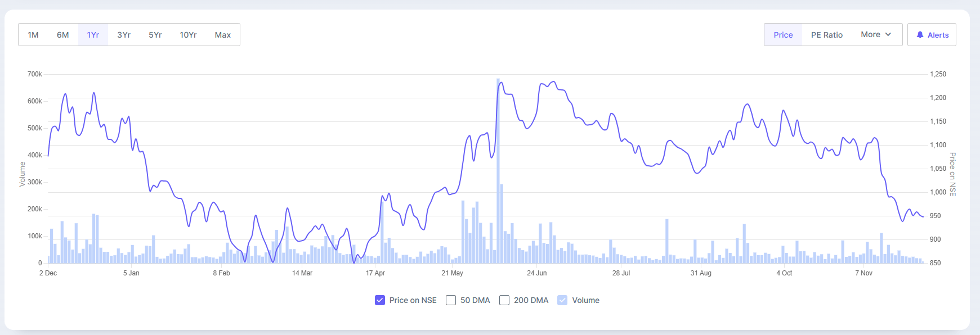
Task: Click the bell icon in Alerts
Action: point(920,35)
